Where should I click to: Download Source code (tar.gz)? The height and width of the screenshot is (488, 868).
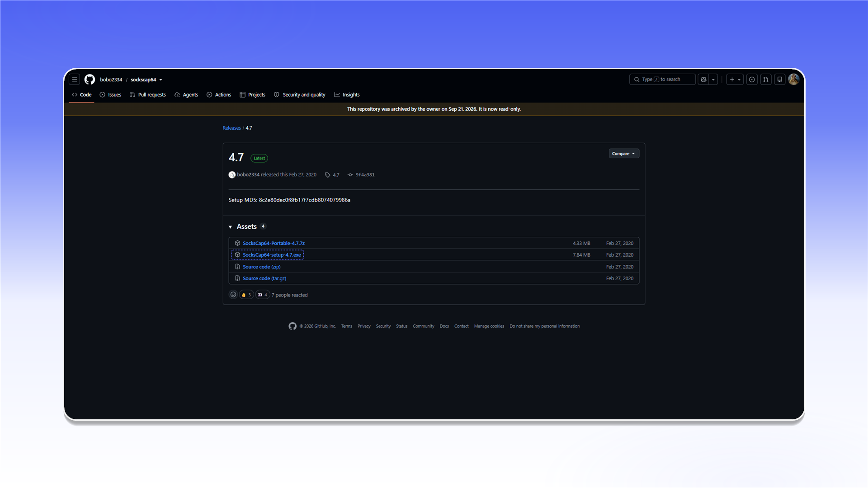[264, 278]
